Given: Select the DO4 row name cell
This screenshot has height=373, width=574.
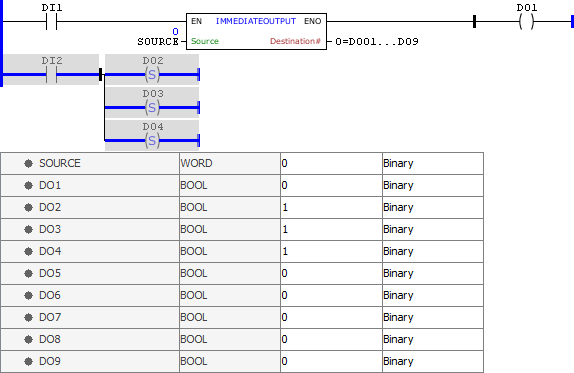Looking at the screenshot, I should pyautogui.click(x=90, y=251).
